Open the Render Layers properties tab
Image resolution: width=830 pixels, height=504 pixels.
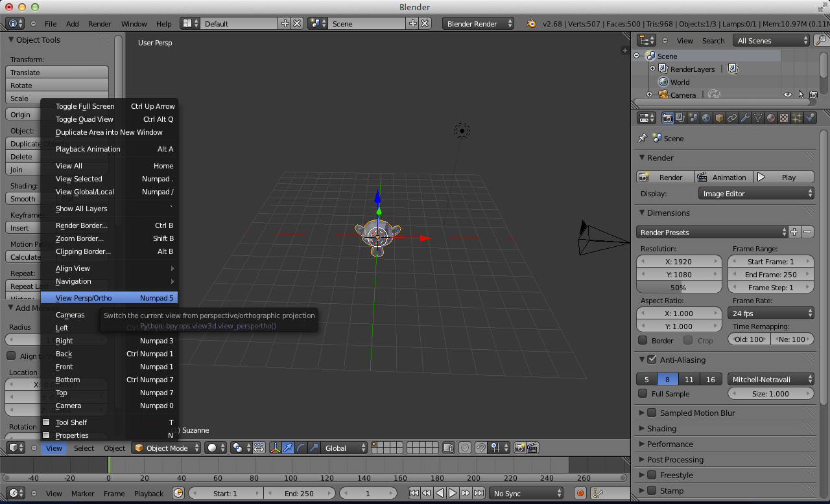[680, 118]
